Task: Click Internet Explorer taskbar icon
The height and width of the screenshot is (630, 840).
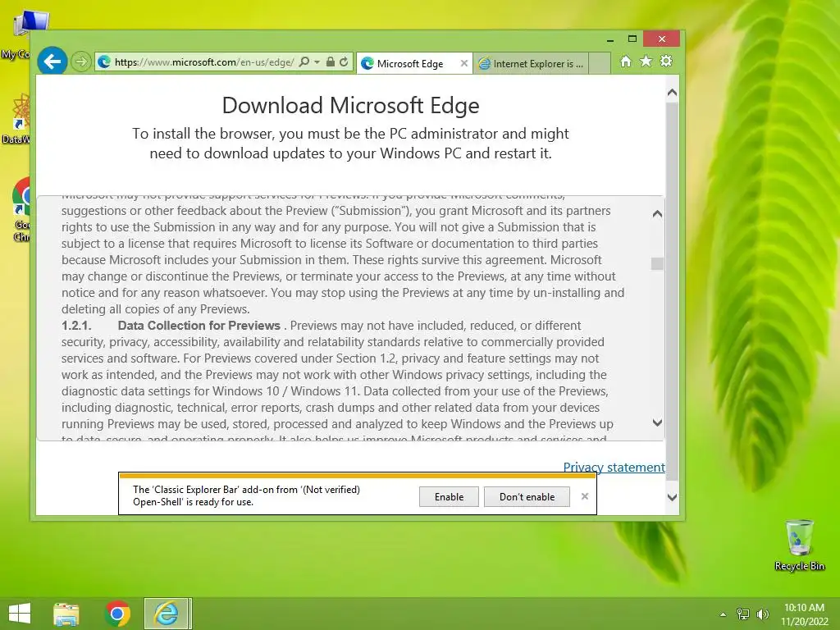Action: tap(167, 614)
